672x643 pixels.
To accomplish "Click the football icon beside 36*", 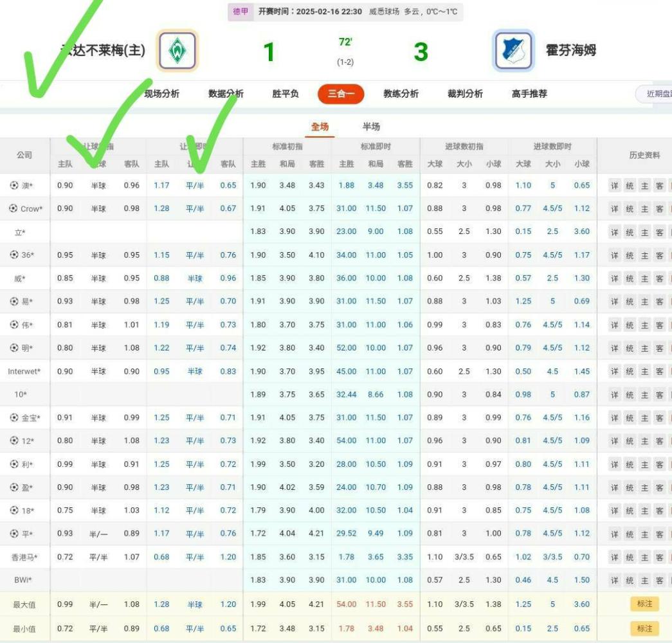I will pyautogui.click(x=14, y=255).
